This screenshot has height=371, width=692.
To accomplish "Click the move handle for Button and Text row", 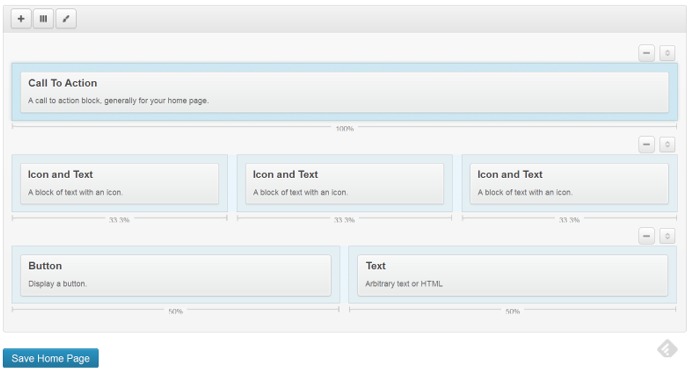I will pos(667,236).
